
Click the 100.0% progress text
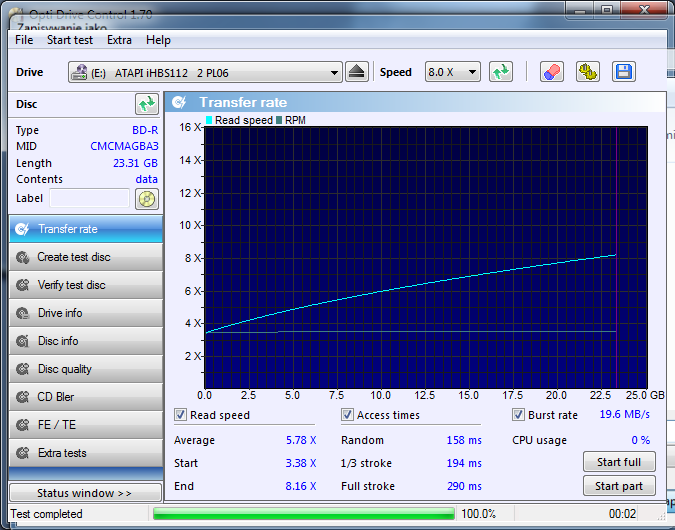[x=478, y=514]
